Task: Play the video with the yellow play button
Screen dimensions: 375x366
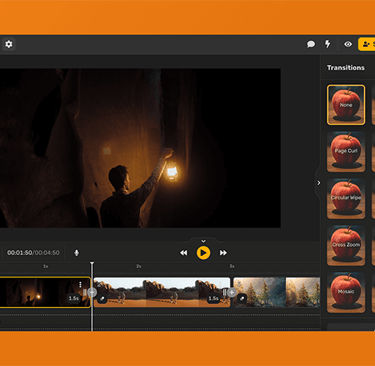Action: 203,253
